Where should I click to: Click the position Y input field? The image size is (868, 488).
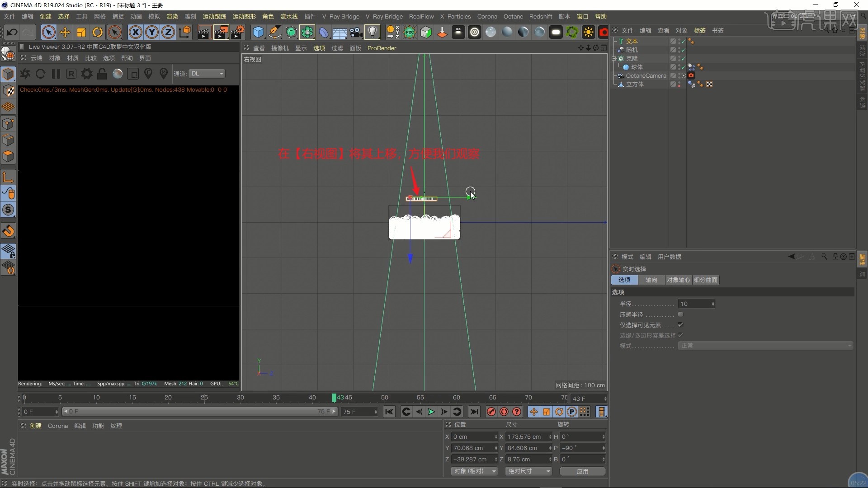473,448
